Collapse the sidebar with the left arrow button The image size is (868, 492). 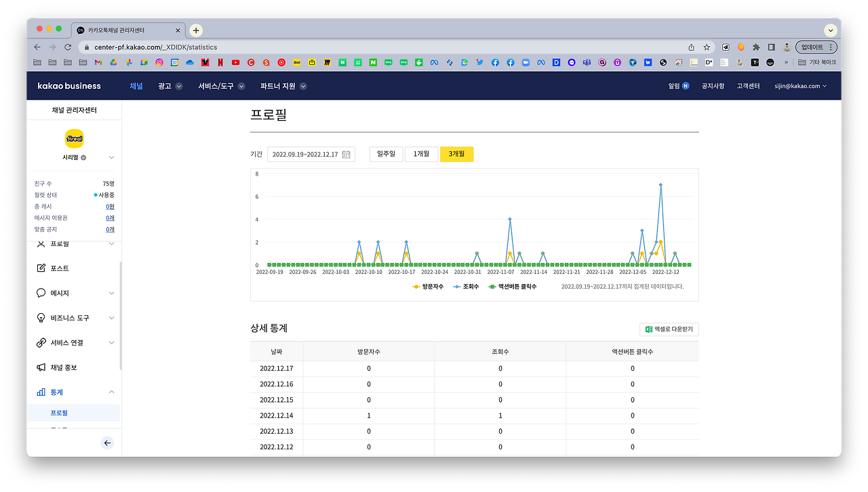tap(107, 443)
